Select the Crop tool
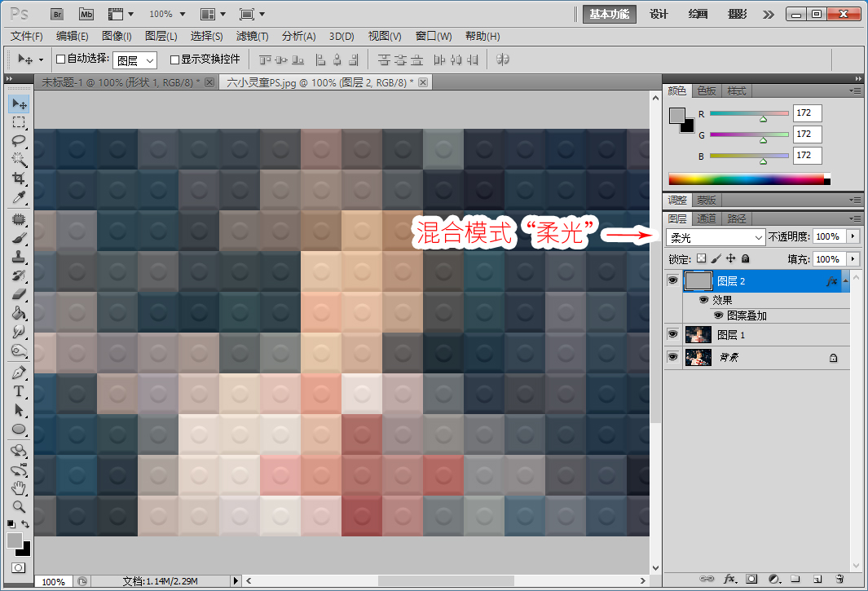868x591 pixels. point(19,178)
